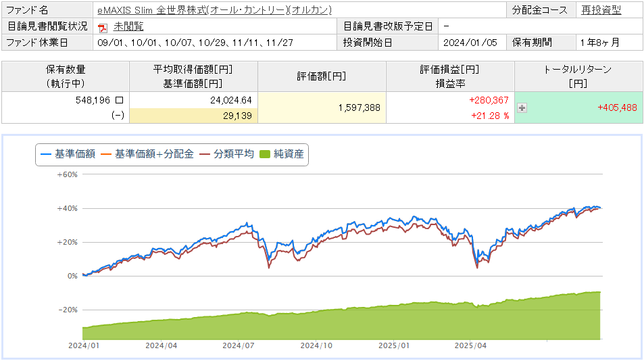Click the (-) executing quantity value
This screenshot has height=361, width=644.
point(118,116)
